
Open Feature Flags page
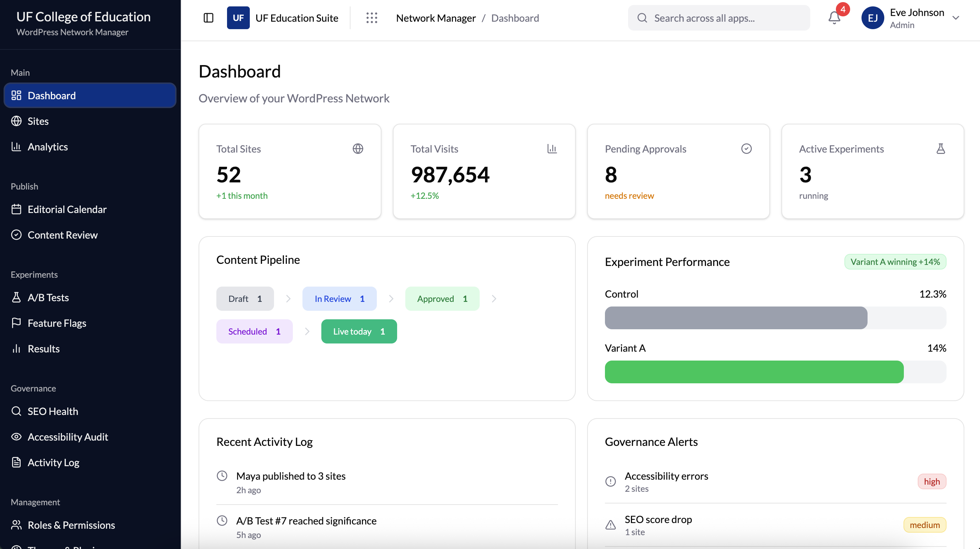point(90,323)
